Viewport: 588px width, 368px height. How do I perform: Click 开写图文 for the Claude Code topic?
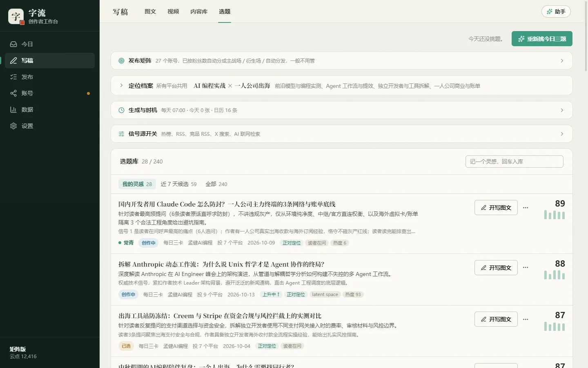496,208
